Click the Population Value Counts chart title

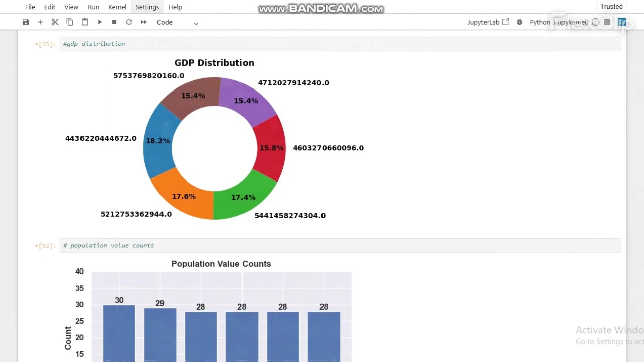click(221, 264)
